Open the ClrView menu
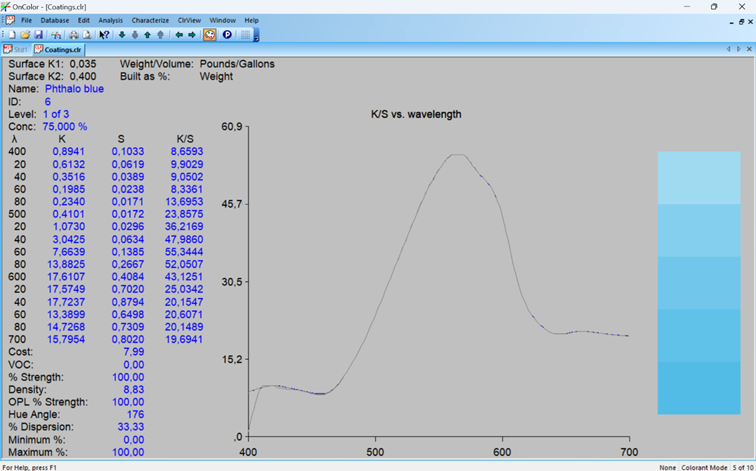Screen dimensions: 756x471 pos(188,20)
